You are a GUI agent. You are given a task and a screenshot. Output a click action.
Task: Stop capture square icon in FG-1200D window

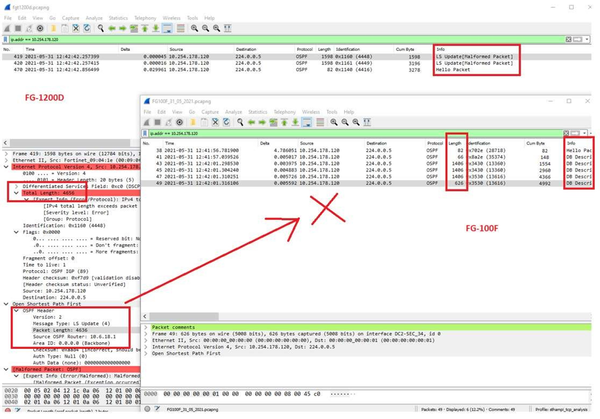18,28
